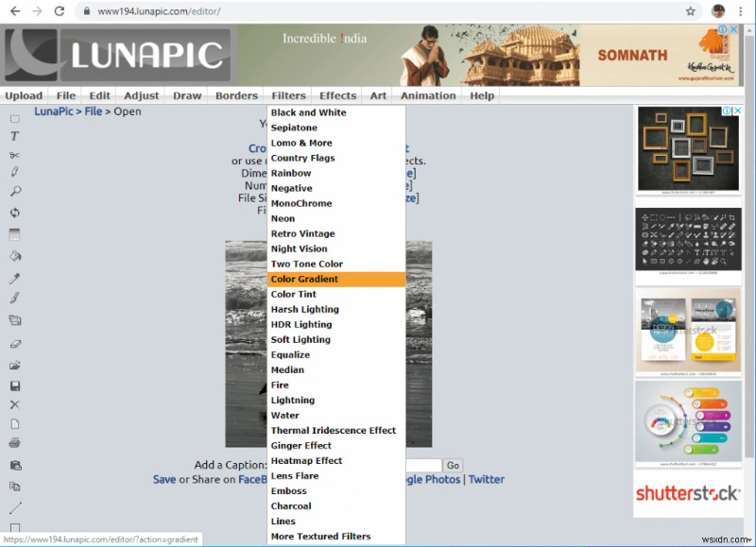Screen dimensions: 756x547
Task: Open the Adjust menu
Action: [x=141, y=95]
